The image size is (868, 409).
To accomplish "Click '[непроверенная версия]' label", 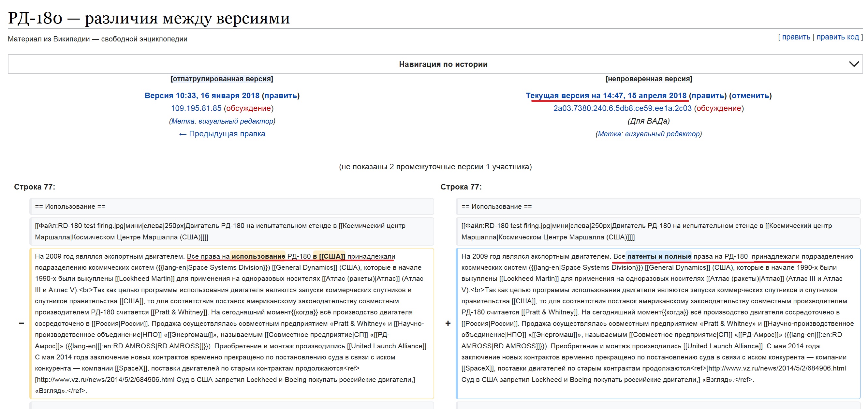I will pos(649,79).
